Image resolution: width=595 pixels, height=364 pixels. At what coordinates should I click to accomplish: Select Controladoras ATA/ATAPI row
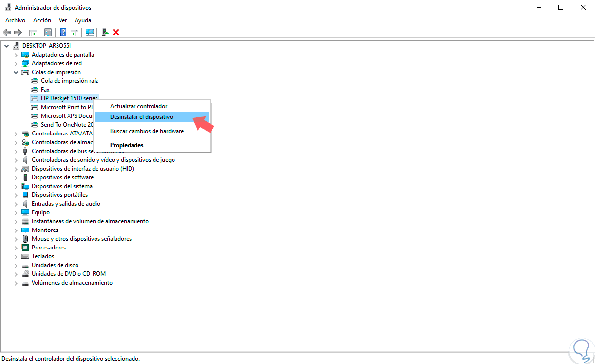62,134
